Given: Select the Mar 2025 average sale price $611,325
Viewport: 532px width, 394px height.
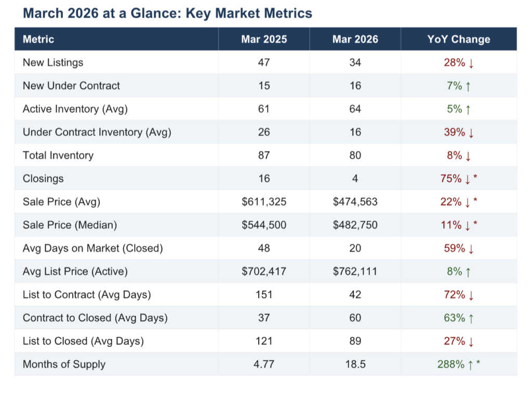Looking at the screenshot, I should tap(264, 202).
